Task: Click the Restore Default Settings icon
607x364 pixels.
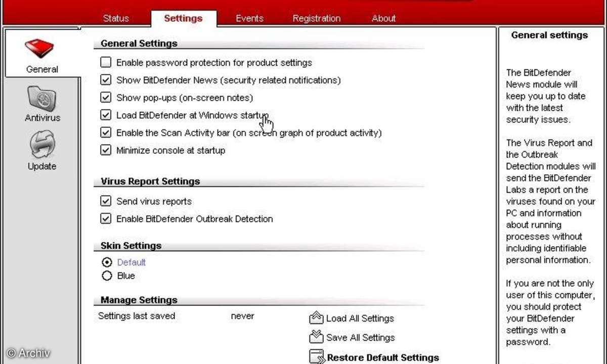Action: click(x=317, y=357)
